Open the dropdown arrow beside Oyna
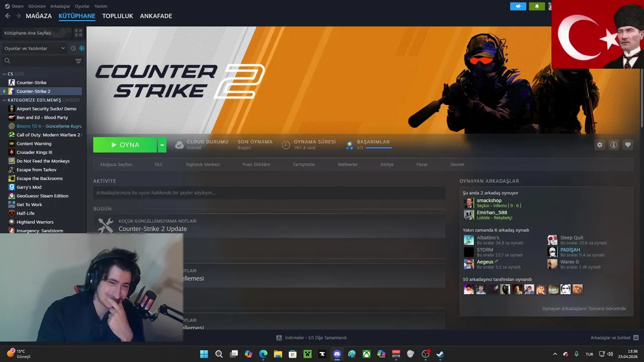Screen dimensions: 644x362 (x=162, y=145)
